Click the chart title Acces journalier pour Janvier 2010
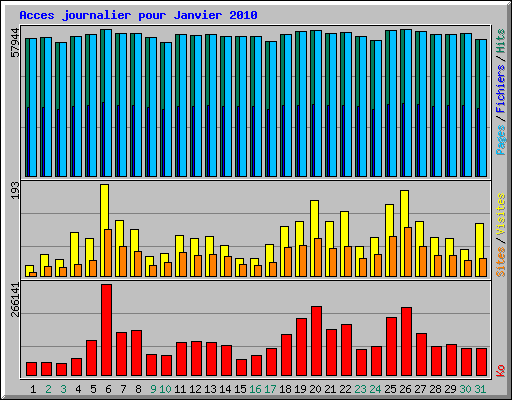 tap(138, 15)
